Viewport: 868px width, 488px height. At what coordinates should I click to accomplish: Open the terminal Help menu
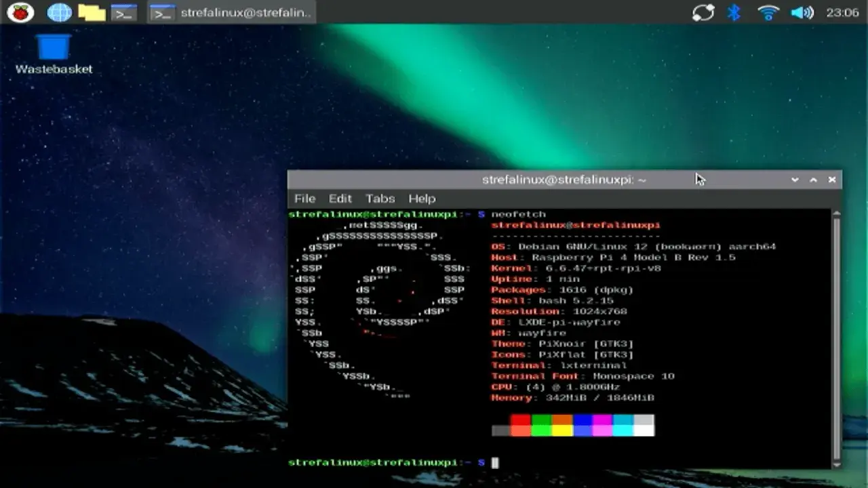[422, 199]
